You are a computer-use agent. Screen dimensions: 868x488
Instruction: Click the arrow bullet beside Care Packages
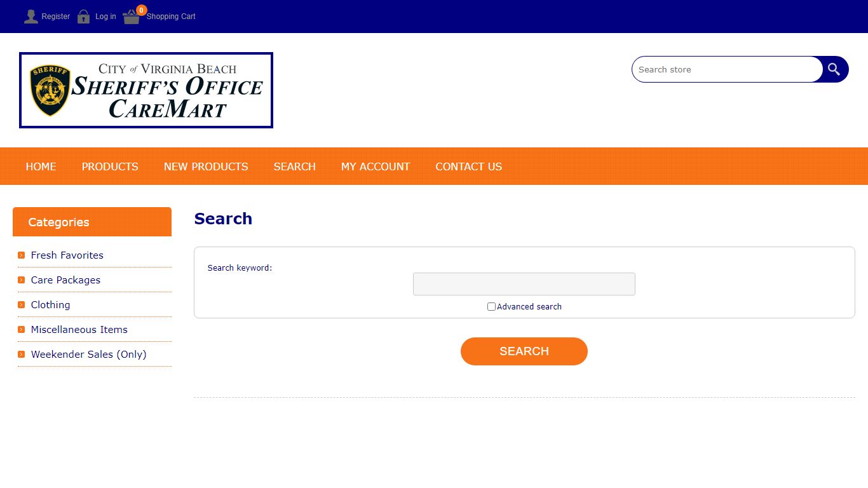click(22, 280)
